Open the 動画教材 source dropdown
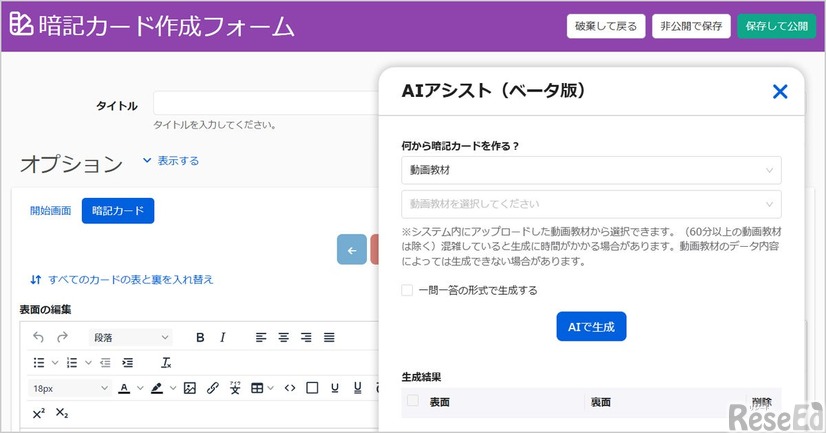This screenshot has height=433, width=826. coord(591,170)
